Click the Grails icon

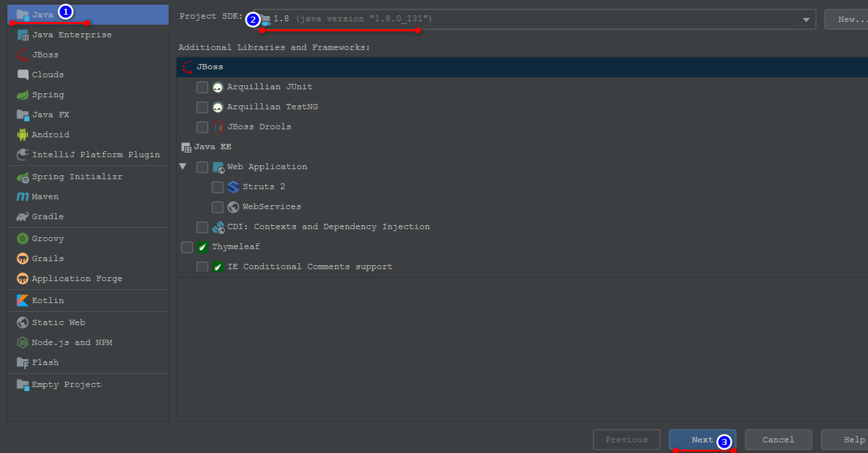coord(23,258)
